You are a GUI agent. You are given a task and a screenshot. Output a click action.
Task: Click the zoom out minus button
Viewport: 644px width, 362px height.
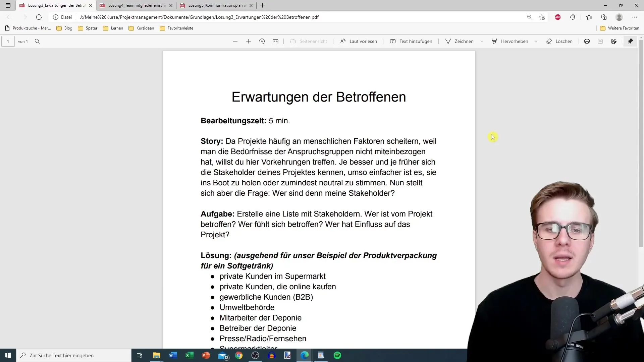tap(235, 41)
